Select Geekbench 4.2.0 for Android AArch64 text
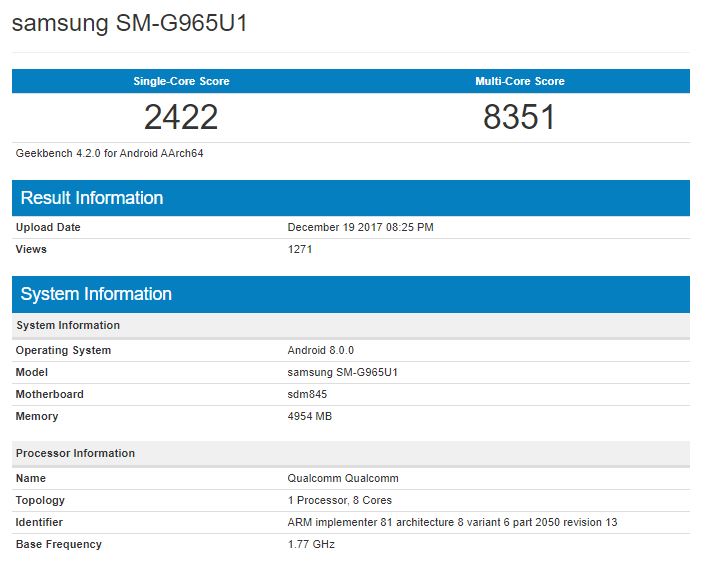 point(109,153)
